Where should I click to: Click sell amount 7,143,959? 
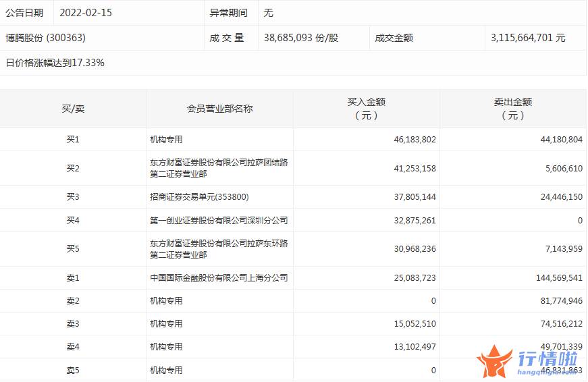(564, 249)
